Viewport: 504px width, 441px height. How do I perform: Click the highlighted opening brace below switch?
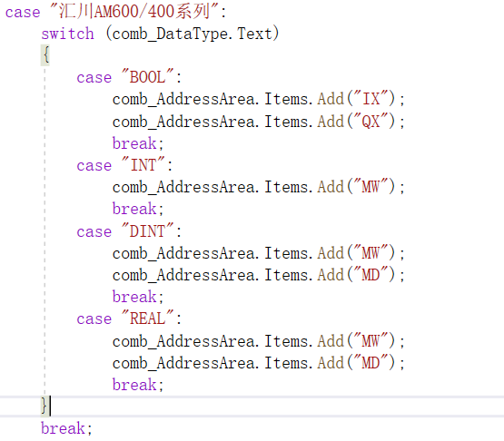[x=45, y=55]
